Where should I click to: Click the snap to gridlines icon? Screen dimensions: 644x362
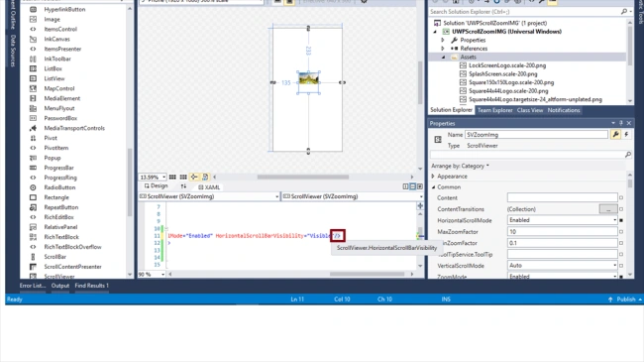point(183,177)
